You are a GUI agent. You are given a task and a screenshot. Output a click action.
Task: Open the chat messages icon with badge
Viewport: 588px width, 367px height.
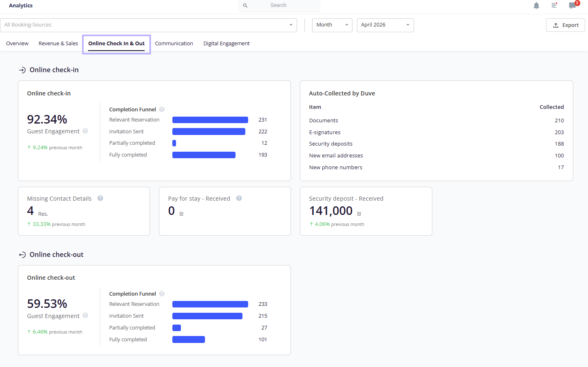(573, 6)
